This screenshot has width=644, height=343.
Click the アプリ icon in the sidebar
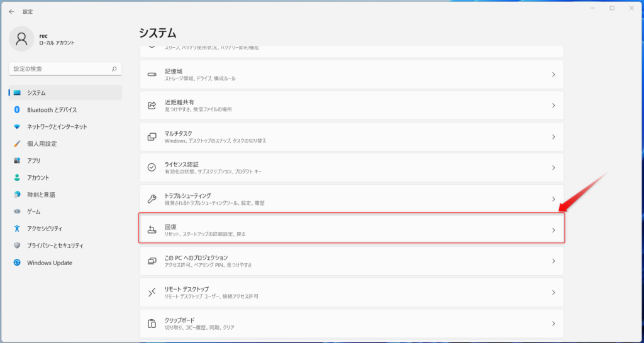point(17,160)
